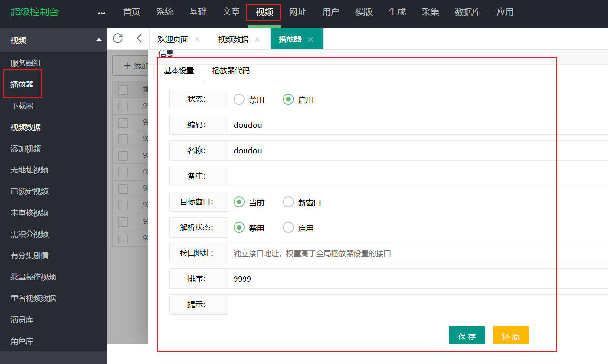
Task: Open the 系统 top menu
Action: coord(165,12)
